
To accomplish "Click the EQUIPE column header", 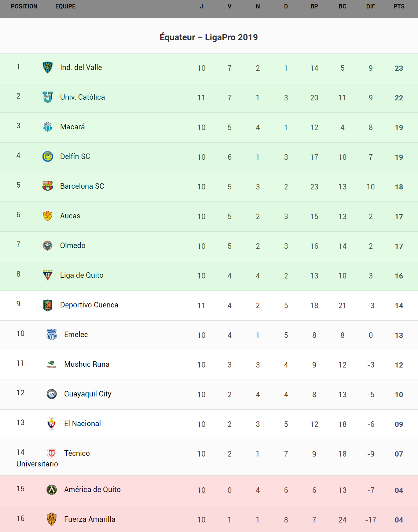I will (65, 7).
